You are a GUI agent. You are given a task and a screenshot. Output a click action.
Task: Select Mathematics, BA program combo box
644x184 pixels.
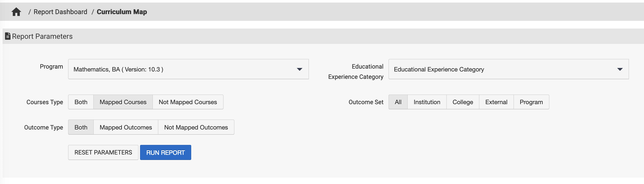(182, 69)
